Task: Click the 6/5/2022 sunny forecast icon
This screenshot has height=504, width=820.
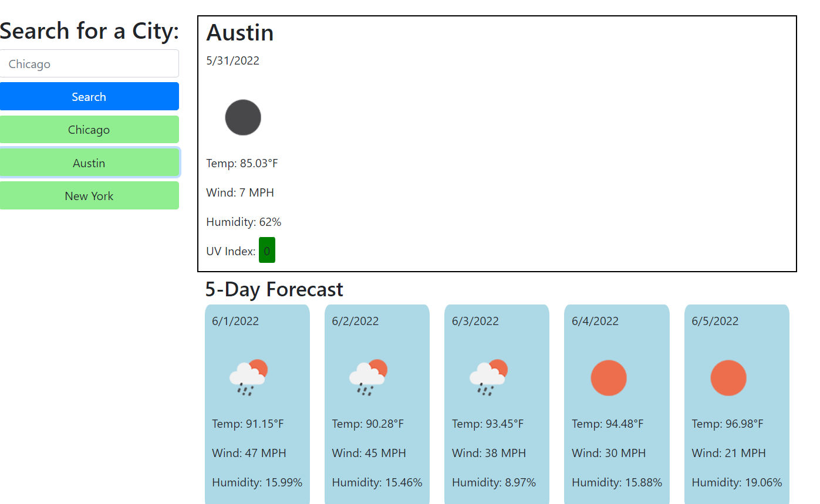Action: [x=728, y=378]
